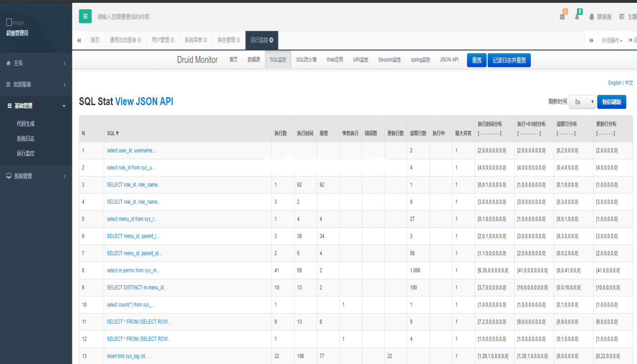Open the 关闭操作 dropdown
Viewport: 637px width, 364px height.
pos(612,40)
